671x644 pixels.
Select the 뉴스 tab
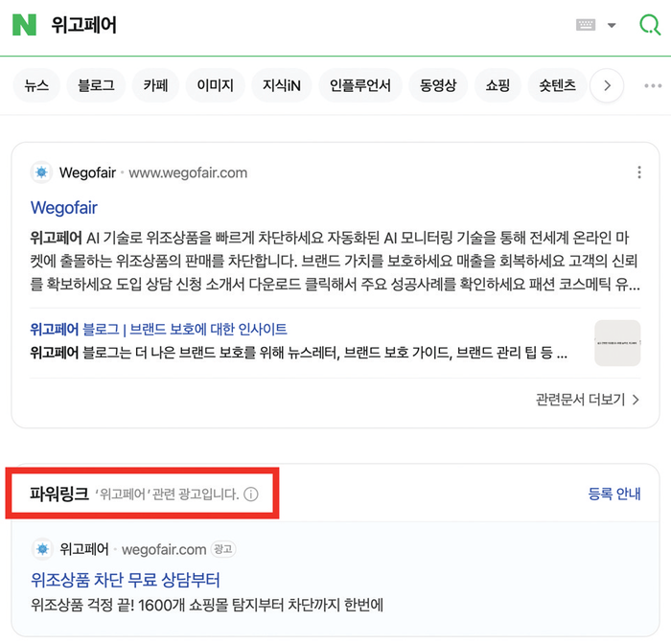coord(36,86)
